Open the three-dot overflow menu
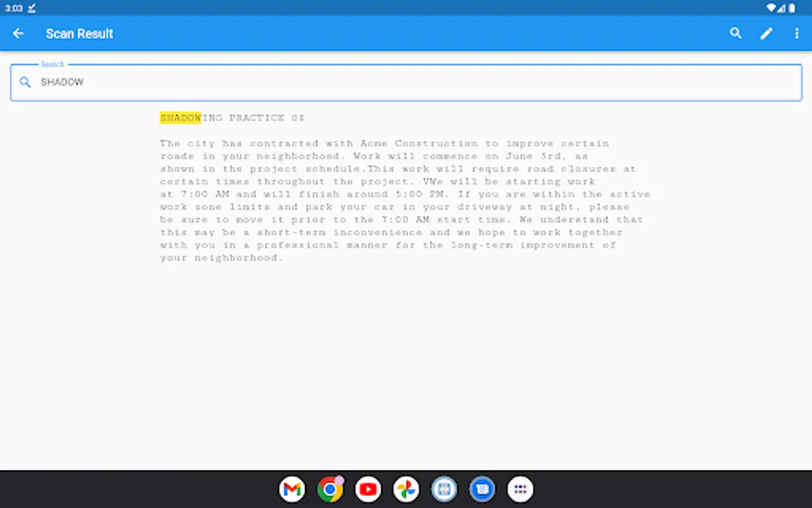 797,33
